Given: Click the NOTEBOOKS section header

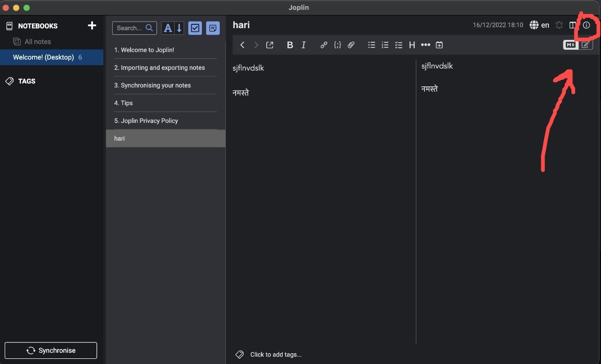Looking at the screenshot, I should tap(38, 26).
